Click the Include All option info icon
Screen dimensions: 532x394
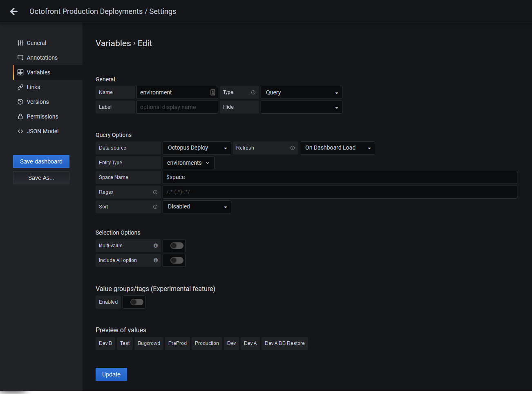(156, 260)
